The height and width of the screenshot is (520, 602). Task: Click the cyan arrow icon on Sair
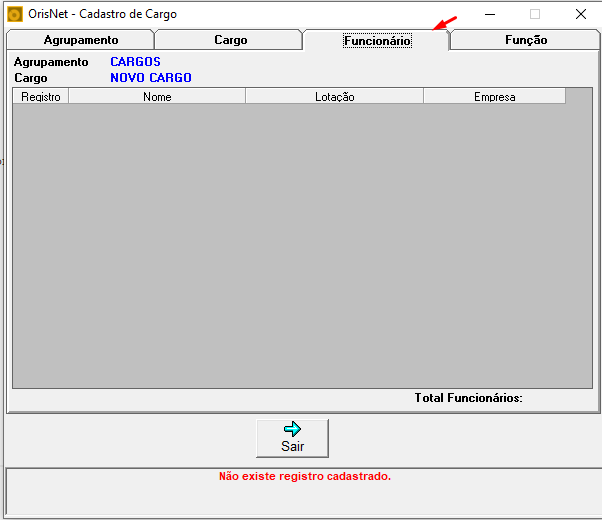(293, 429)
